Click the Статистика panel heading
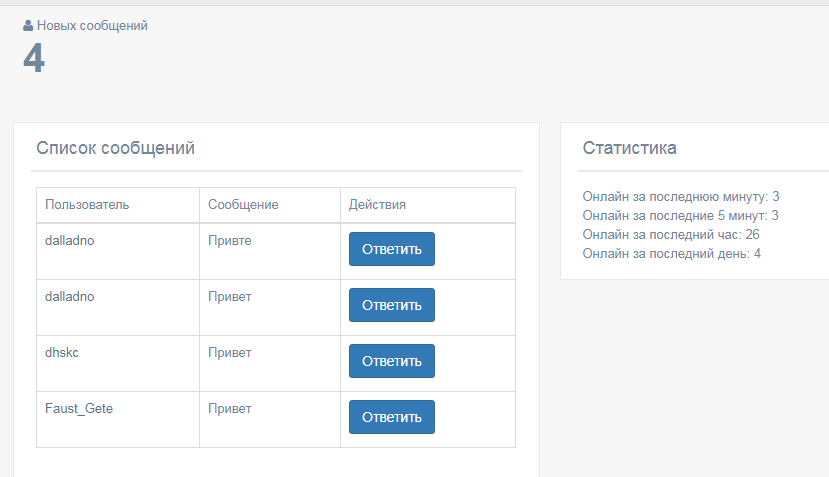The image size is (829, 477). pos(629,148)
